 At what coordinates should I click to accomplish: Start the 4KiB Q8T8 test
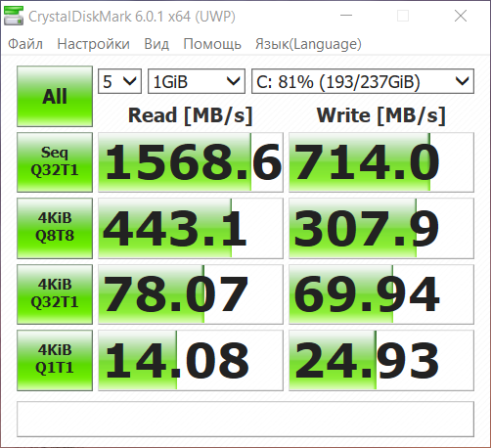(x=55, y=228)
